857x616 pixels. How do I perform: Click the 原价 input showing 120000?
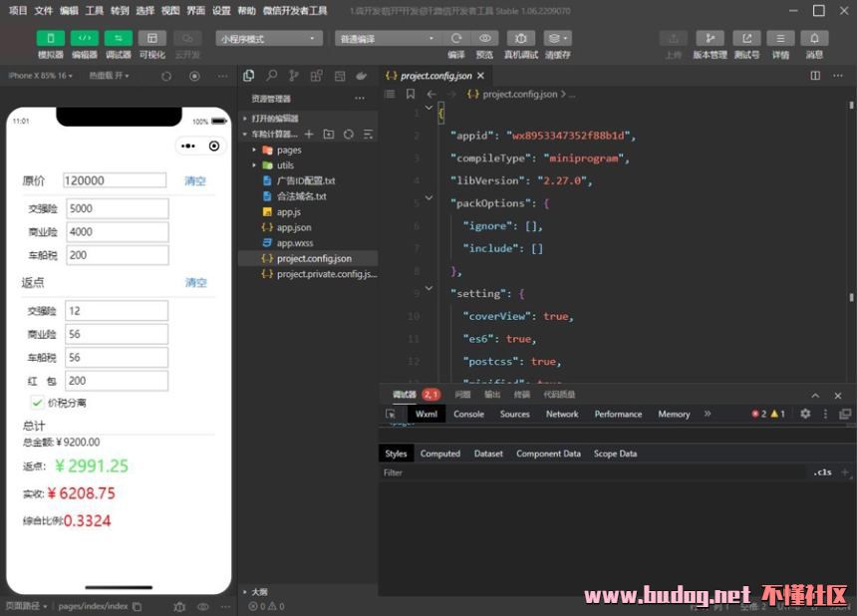115,180
